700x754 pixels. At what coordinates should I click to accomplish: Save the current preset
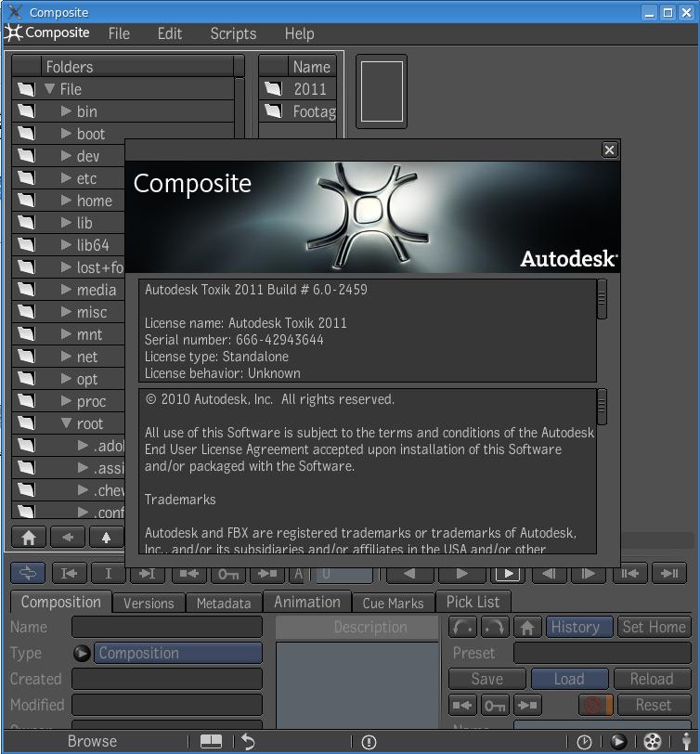click(x=487, y=679)
